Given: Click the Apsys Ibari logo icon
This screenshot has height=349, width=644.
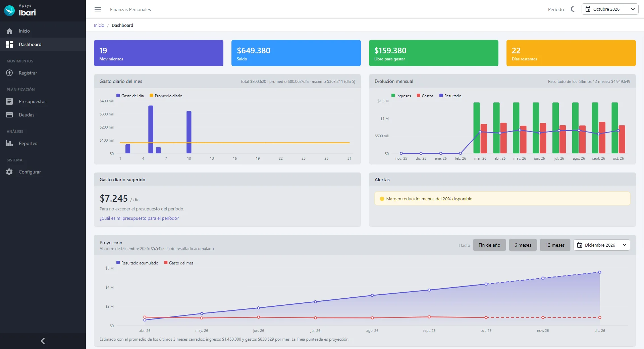Looking at the screenshot, I should point(9,11).
